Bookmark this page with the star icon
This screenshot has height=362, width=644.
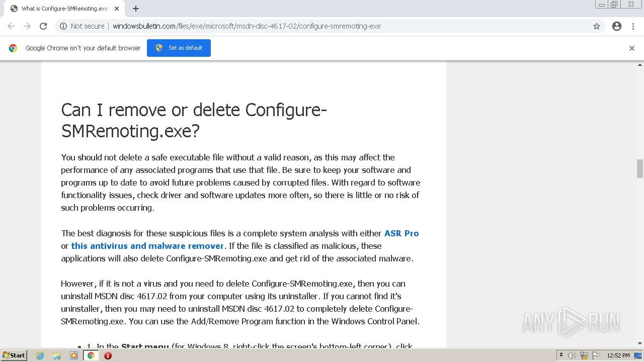point(597,26)
